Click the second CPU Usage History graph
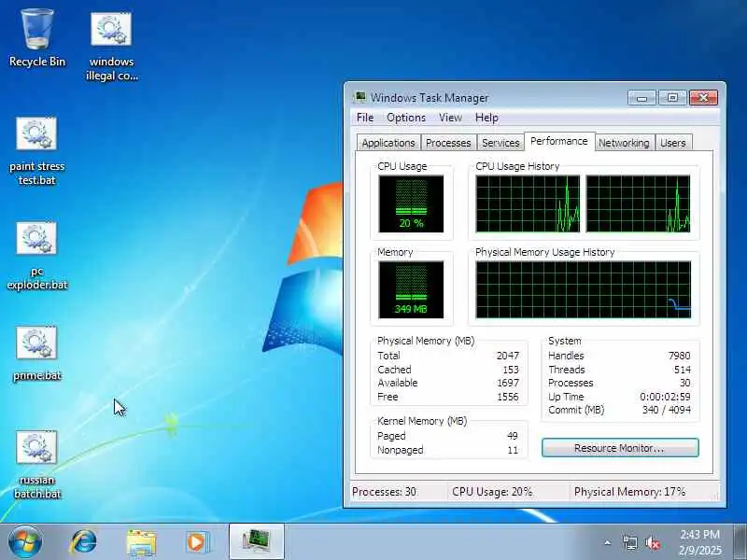The width and height of the screenshot is (747, 560). pyautogui.click(x=638, y=203)
